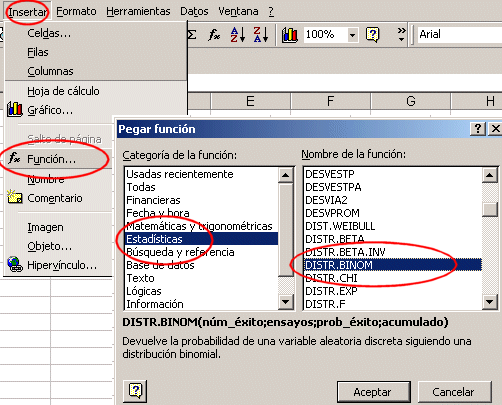Screen dimensions: 502x405
Task: Click the category list down scroll arrow
Action: 285,302
